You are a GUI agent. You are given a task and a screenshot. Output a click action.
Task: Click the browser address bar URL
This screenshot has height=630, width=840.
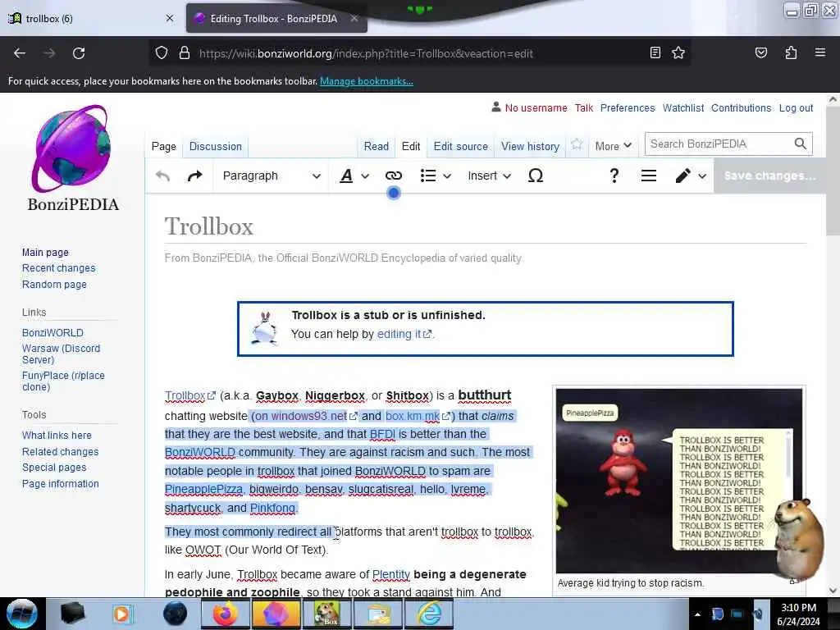tap(366, 53)
